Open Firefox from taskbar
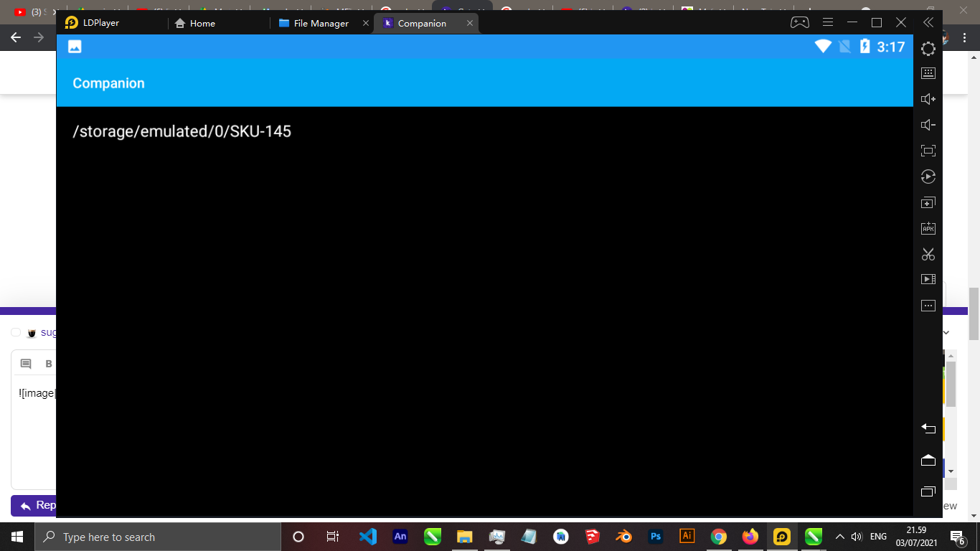980x551 pixels. coord(750,537)
